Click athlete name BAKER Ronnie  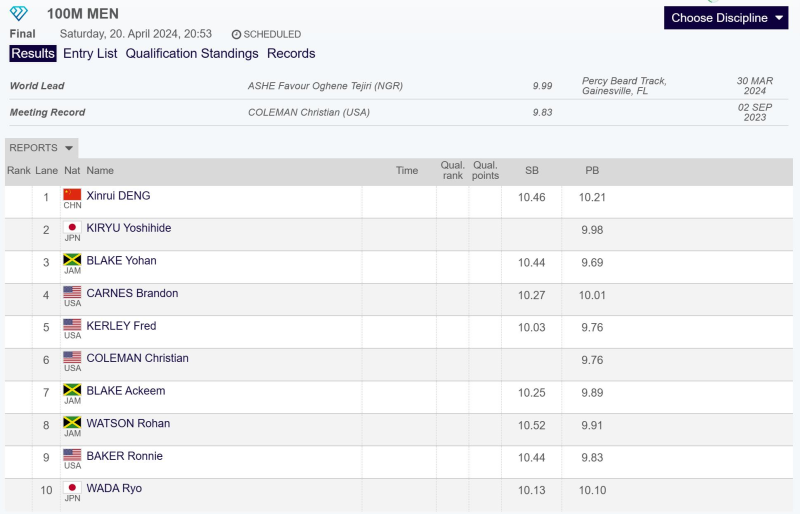(x=124, y=456)
